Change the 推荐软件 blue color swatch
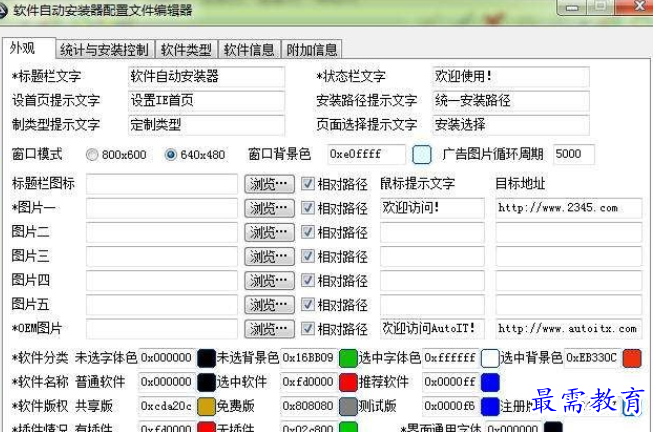Viewport: 653px width, 432px height. click(490, 382)
